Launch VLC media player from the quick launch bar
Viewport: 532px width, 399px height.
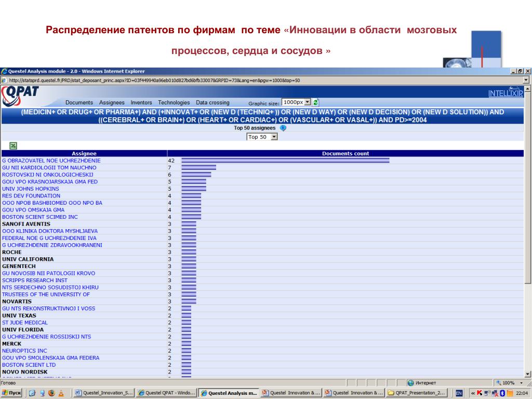[x=61, y=393]
